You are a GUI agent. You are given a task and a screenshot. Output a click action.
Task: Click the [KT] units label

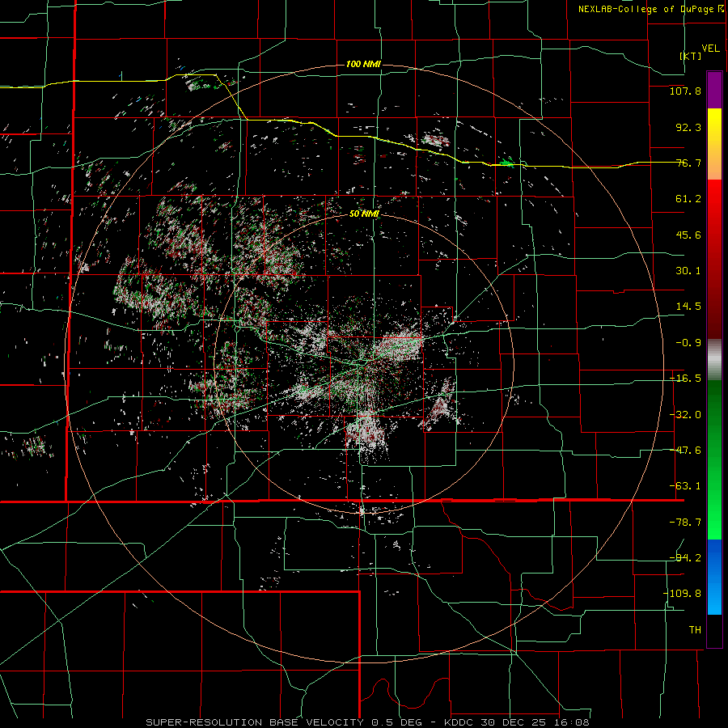(691, 56)
